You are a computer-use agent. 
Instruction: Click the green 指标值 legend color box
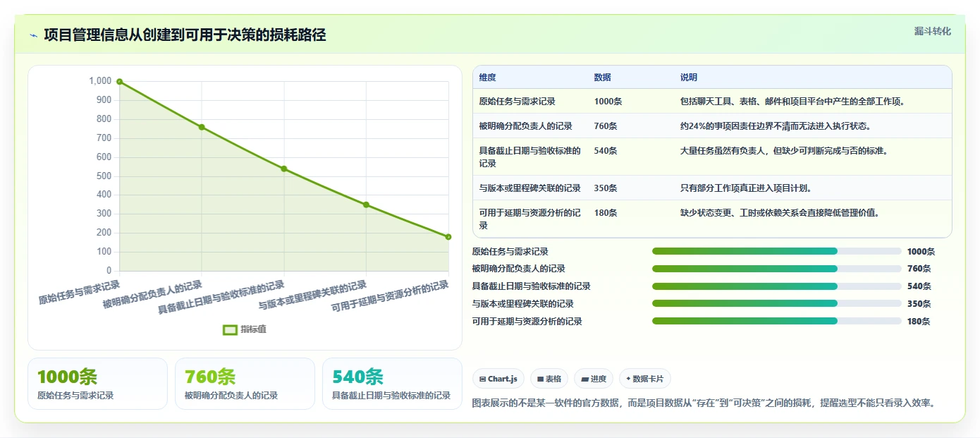pos(230,329)
